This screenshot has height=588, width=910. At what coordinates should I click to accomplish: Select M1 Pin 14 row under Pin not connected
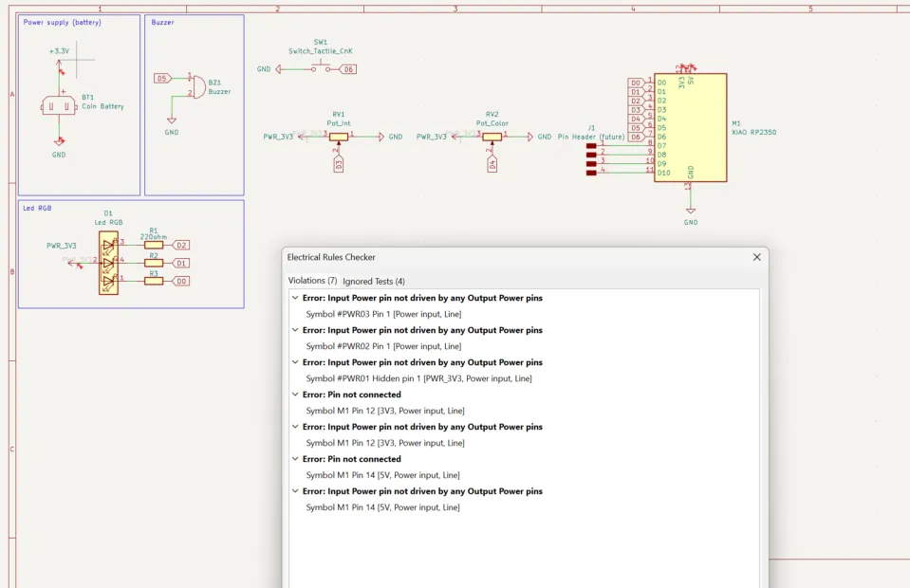click(x=383, y=475)
